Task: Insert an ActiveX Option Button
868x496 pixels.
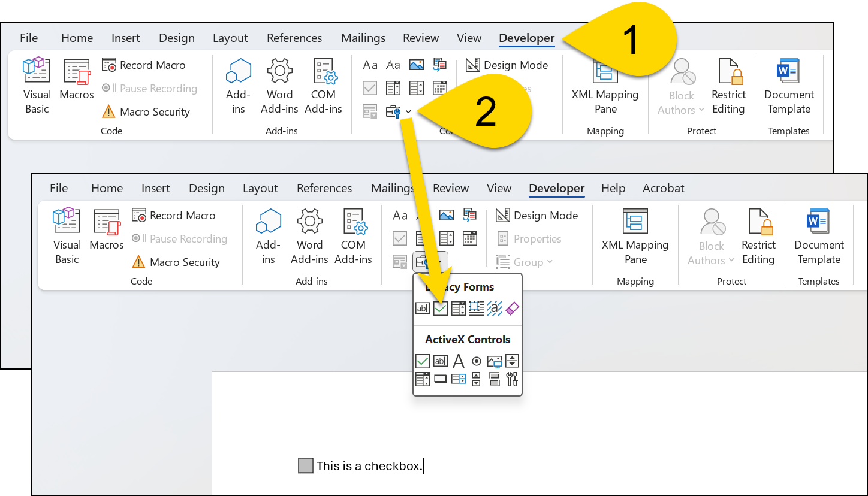Action: click(x=476, y=361)
